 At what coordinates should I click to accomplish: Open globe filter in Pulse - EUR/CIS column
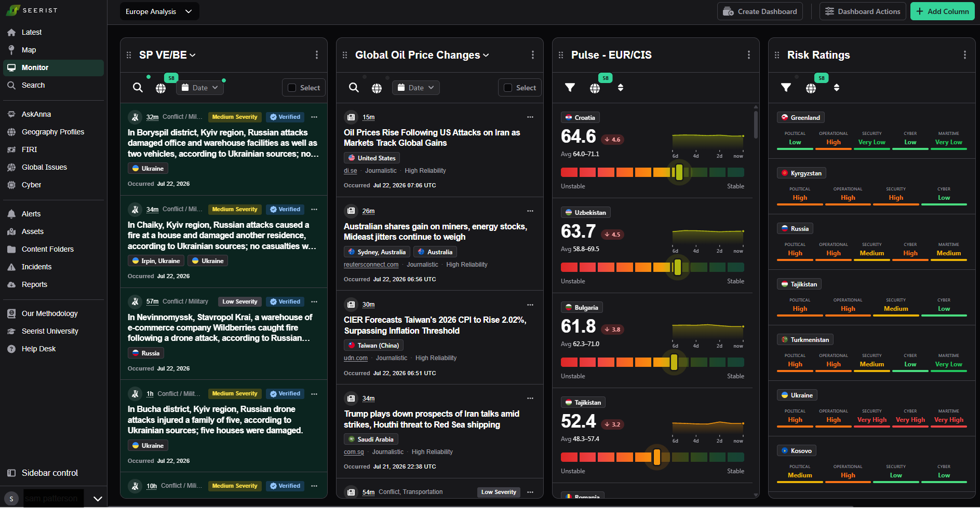(595, 88)
